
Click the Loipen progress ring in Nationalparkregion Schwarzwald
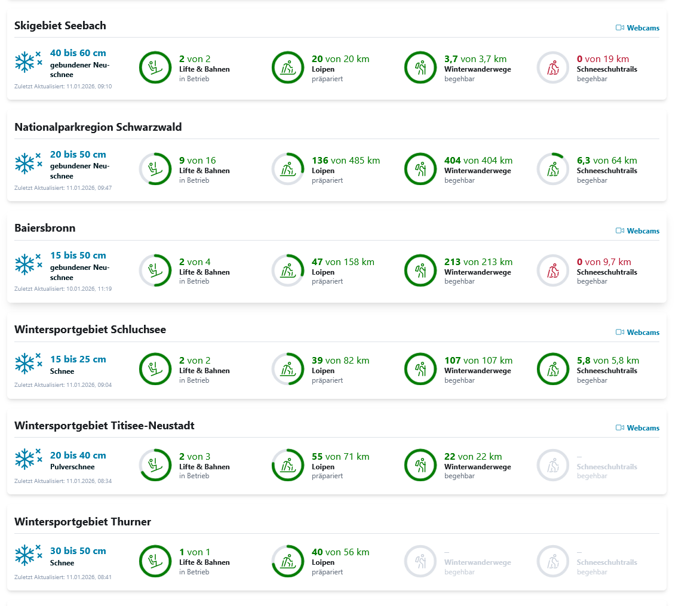click(x=288, y=169)
